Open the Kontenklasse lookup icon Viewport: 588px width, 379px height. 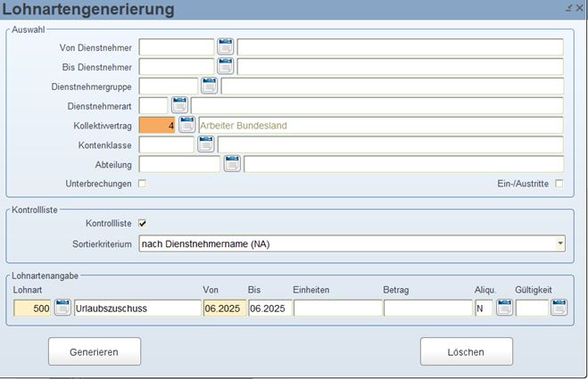(x=205, y=144)
